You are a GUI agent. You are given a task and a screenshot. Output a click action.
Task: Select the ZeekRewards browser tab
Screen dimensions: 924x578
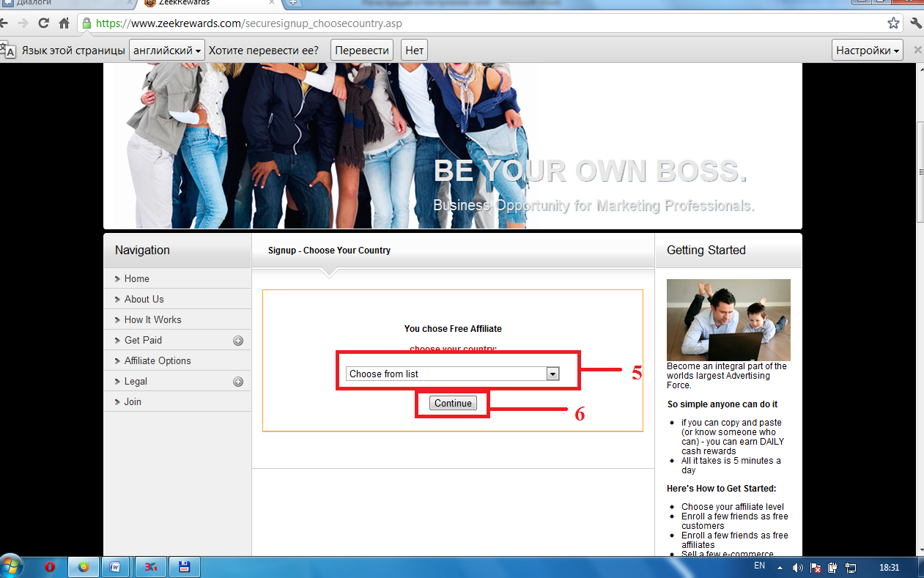pyautogui.click(x=209, y=3)
